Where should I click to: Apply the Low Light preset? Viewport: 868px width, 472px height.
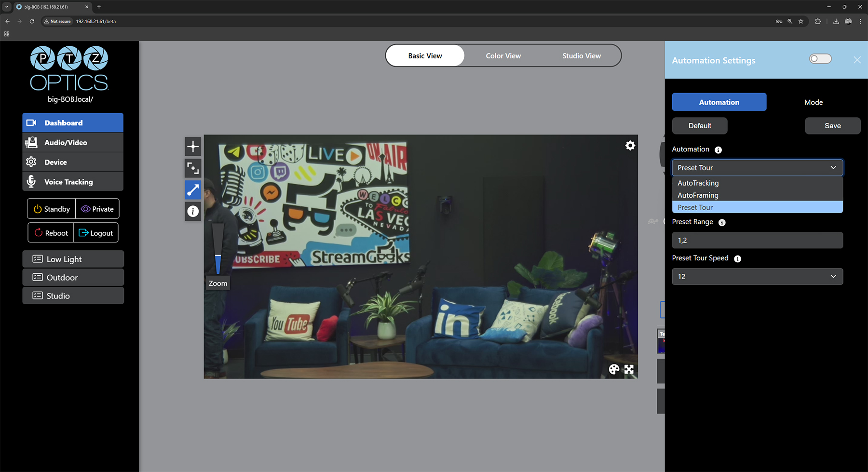[x=73, y=259]
